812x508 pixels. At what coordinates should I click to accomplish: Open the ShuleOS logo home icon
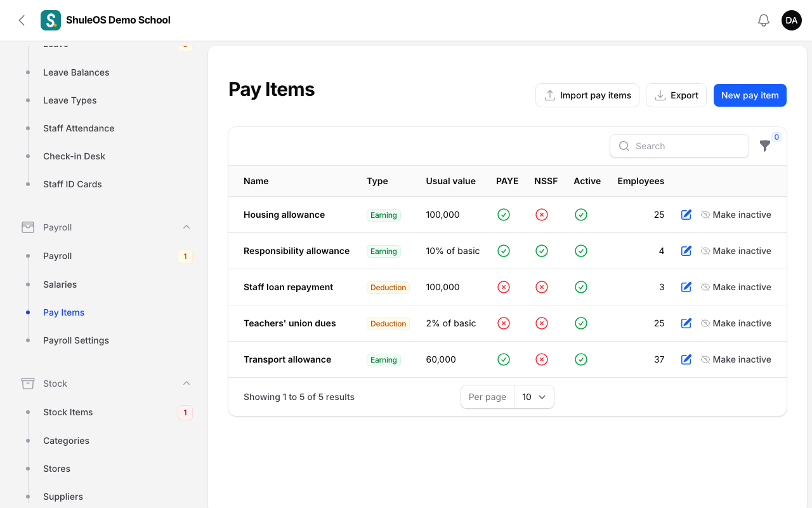pos(51,20)
